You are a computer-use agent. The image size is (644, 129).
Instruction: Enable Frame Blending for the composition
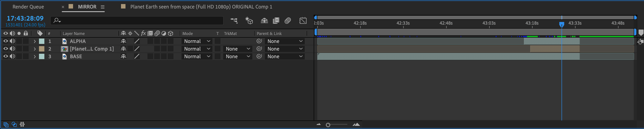click(276, 21)
